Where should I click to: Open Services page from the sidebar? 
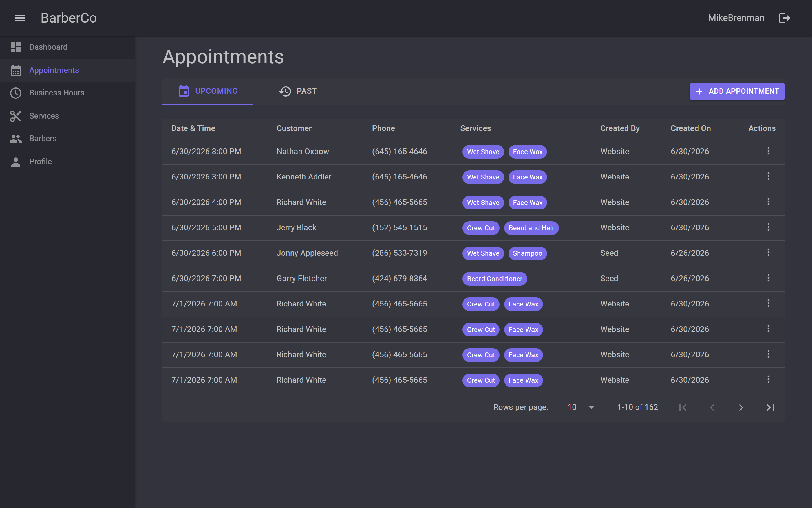68,116
